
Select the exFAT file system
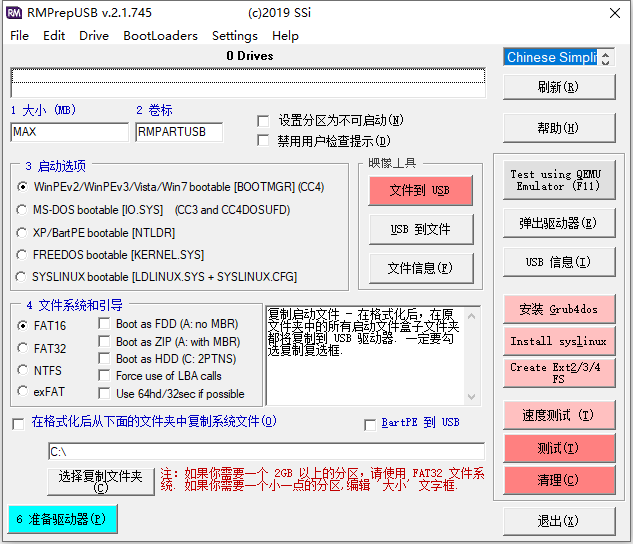tap(23, 391)
